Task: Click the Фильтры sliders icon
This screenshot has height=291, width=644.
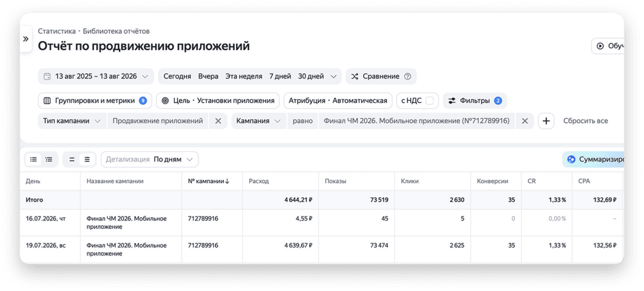Action: click(452, 100)
